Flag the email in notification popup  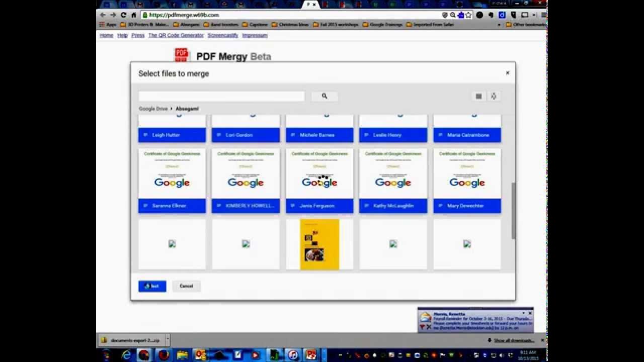[422, 327]
